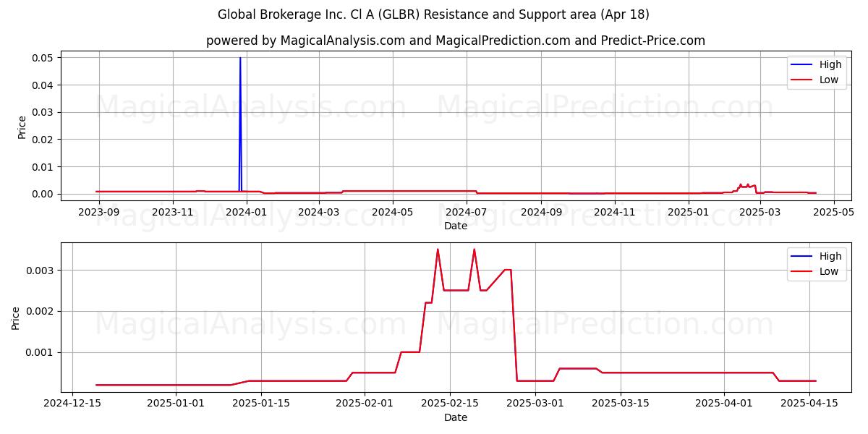Viewport: 868px width, 434px height.
Task: Click the 2024-11 x-axis label
Action: pyautogui.click(x=616, y=212)
